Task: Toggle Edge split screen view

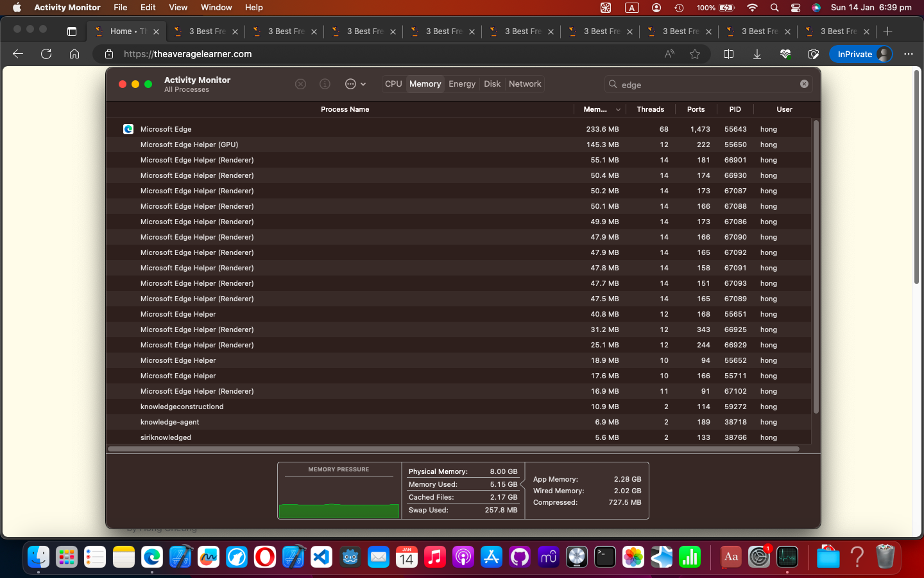Action: [728, 54]
